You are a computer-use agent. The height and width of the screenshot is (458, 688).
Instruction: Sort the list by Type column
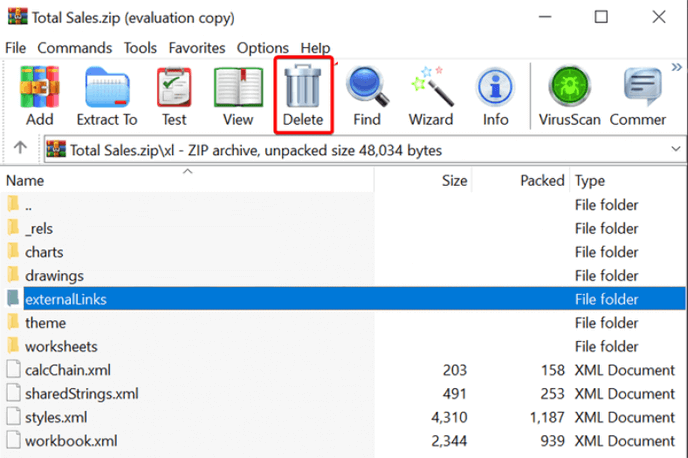pos(628,180)
